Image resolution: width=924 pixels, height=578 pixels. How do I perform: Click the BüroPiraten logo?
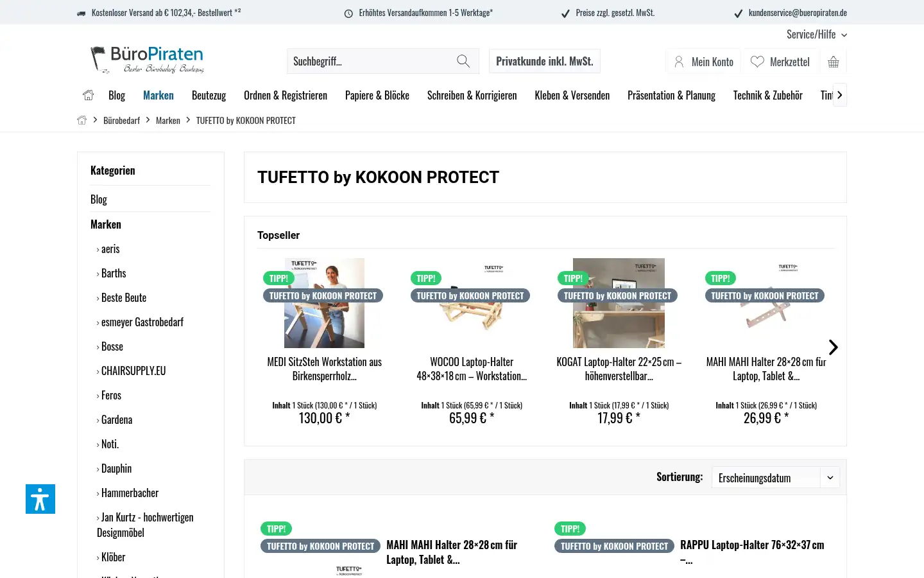pos(147,60)
